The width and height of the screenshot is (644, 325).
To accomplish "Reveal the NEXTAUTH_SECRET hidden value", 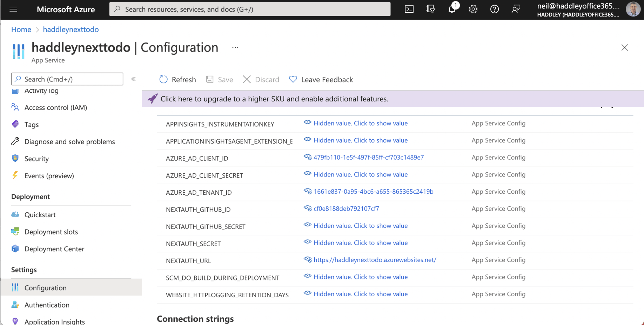I will point(360,243).
